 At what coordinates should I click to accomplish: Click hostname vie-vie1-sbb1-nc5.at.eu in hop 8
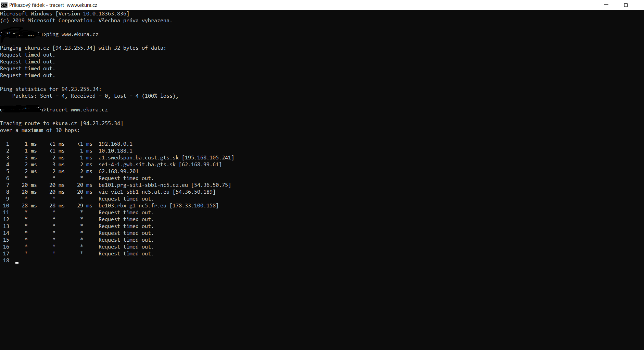134,192
